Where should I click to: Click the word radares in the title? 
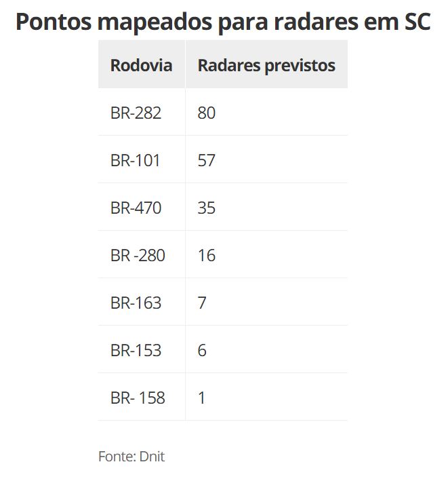tap(316, 22)
